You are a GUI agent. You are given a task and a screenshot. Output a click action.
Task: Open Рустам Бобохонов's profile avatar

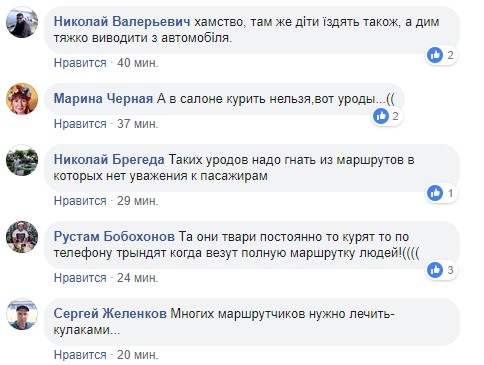pyautogui.click(x=22, y=237)
